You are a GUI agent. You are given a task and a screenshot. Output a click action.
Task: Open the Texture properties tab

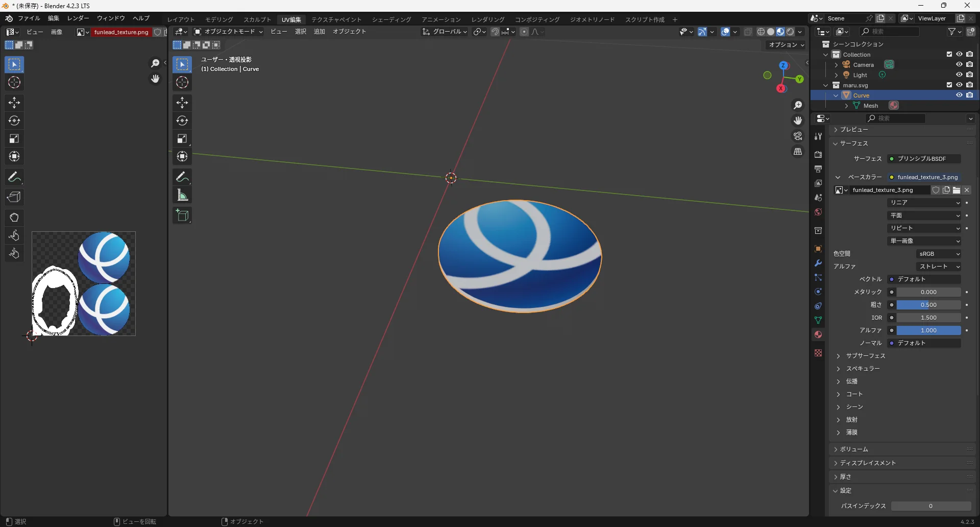point(818,353)
